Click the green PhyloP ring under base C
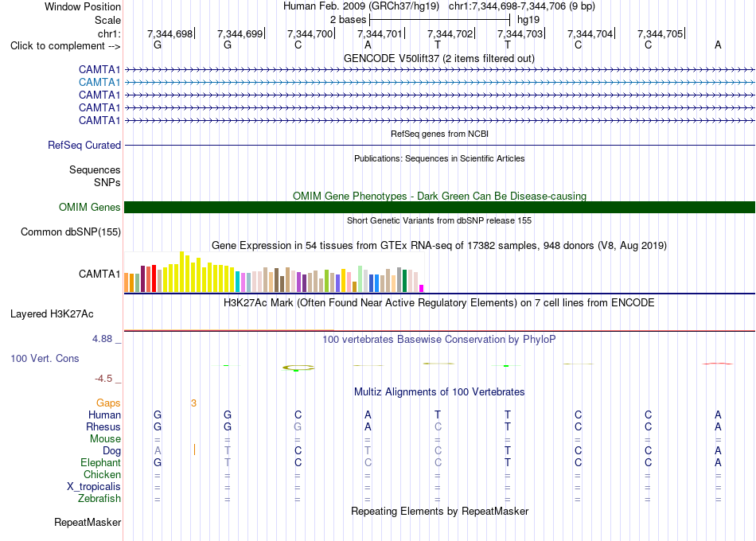 pos(298,368)
